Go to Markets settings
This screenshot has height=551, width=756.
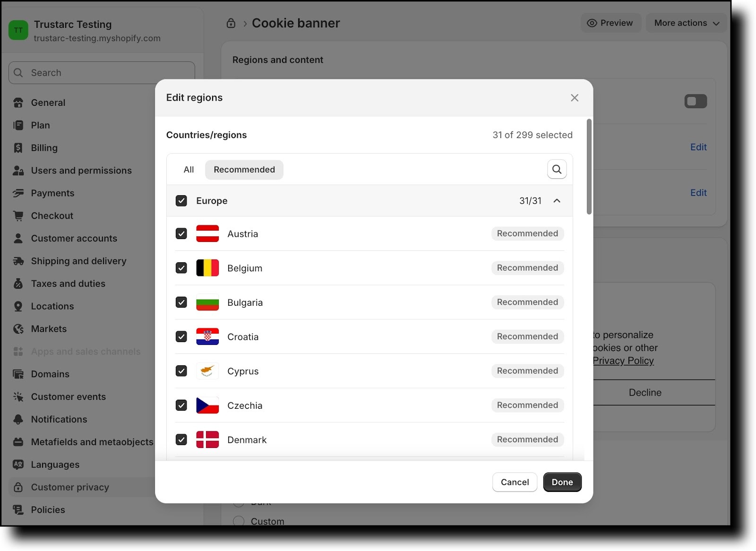[x=49, y=329]
